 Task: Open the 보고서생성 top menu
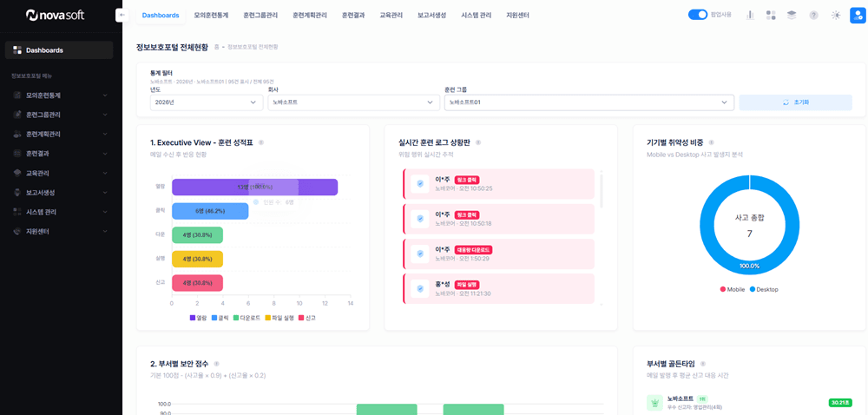(431, 16)
